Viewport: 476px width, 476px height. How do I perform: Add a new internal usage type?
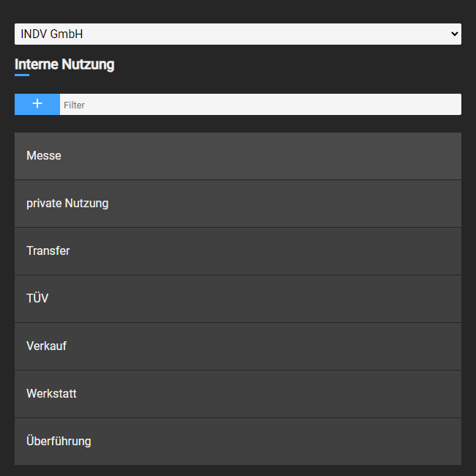tap(37, 104)
